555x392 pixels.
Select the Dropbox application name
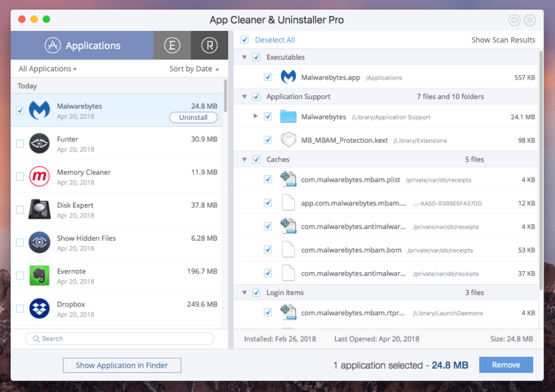(71, 304)
